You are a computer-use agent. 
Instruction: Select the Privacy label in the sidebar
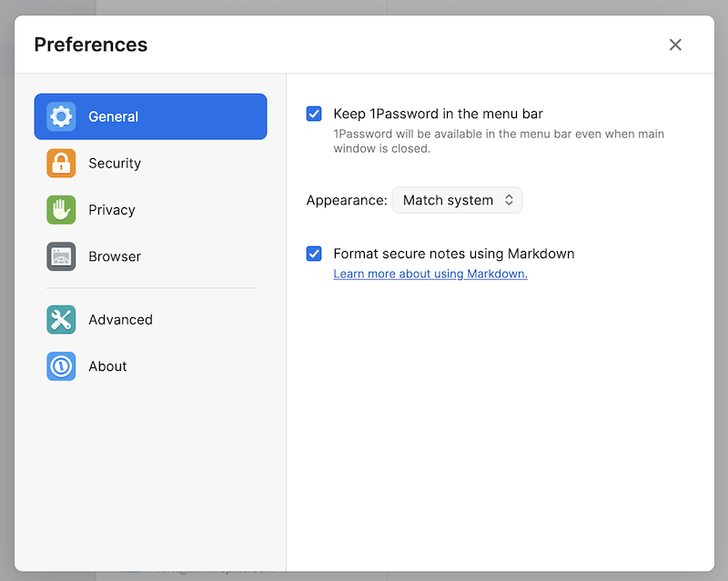[x=112, y=210]
